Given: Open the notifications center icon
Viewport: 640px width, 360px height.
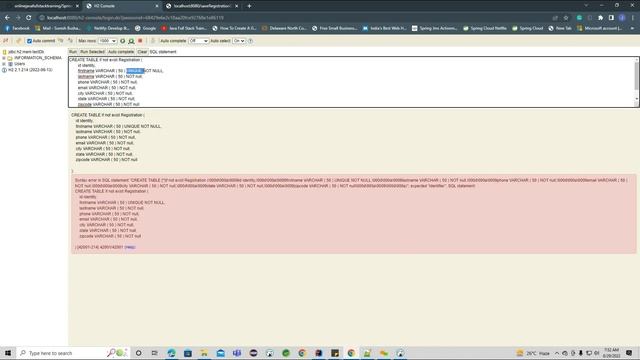Looking at the screenshot, I should (x=629, y=353).
